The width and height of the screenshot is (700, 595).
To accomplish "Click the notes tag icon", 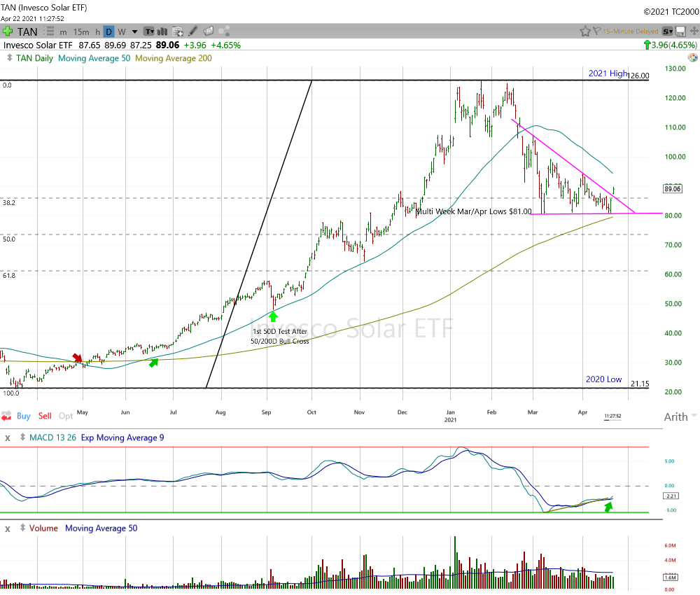I will click(209, 31).
